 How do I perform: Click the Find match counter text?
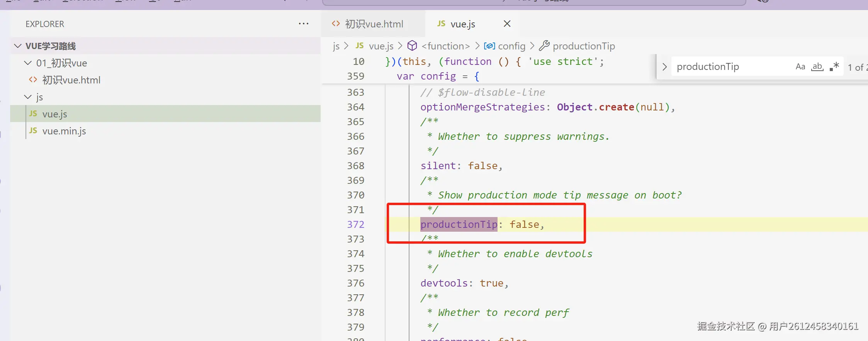click(x=858, y=68)
